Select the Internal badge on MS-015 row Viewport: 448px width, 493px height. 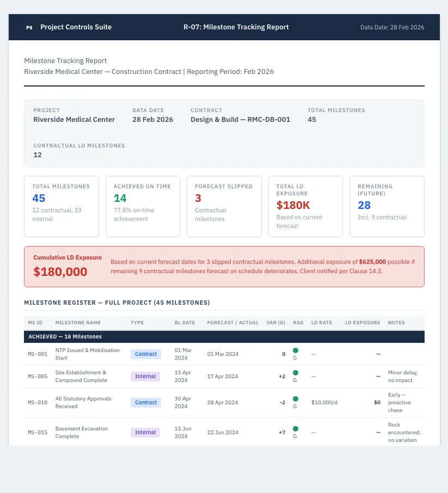coord(145,432)
